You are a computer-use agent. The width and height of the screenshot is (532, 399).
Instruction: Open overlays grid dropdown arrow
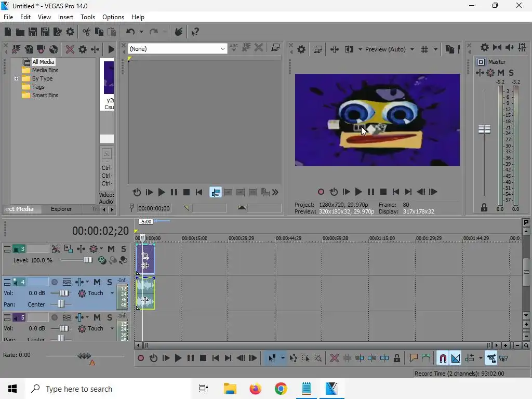tap(435, 49)
